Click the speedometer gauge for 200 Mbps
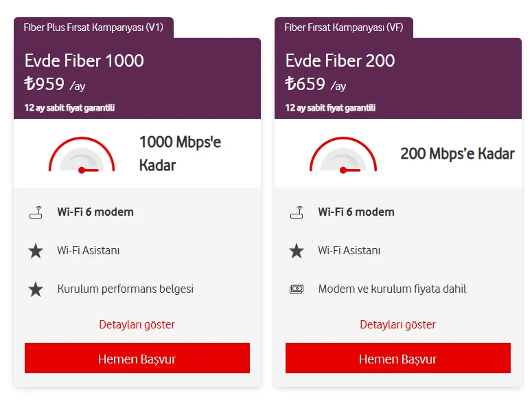The image size is (532, 402). [343, 155]
